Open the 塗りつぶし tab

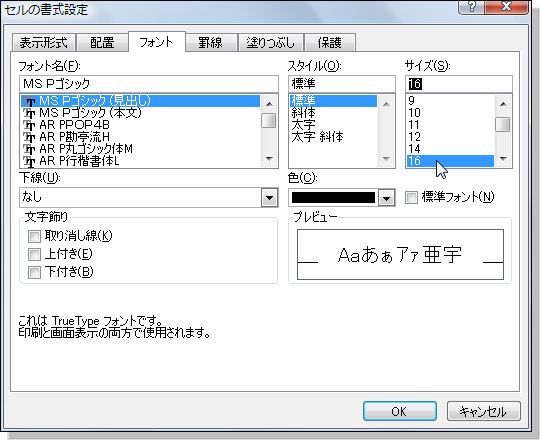pos(270,43)
